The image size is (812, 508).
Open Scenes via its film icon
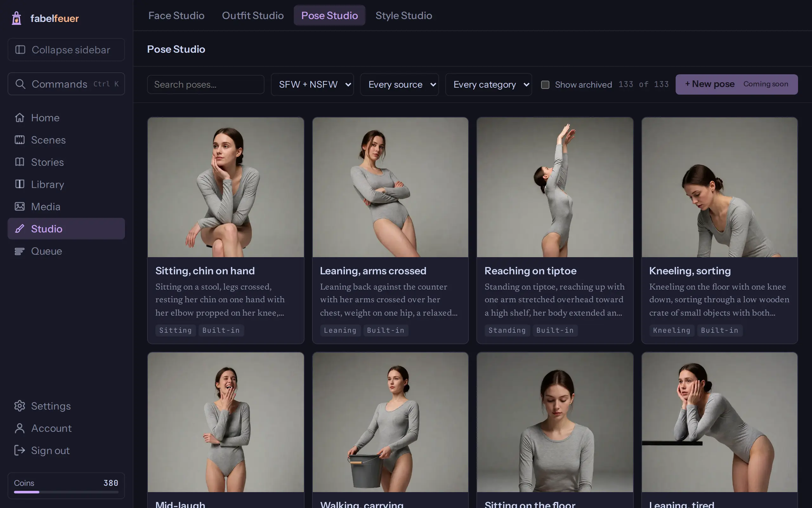click(19, 140)
